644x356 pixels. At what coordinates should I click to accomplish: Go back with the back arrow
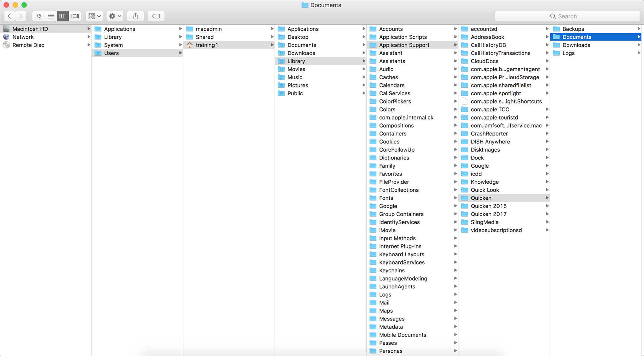tap(9, 16)
